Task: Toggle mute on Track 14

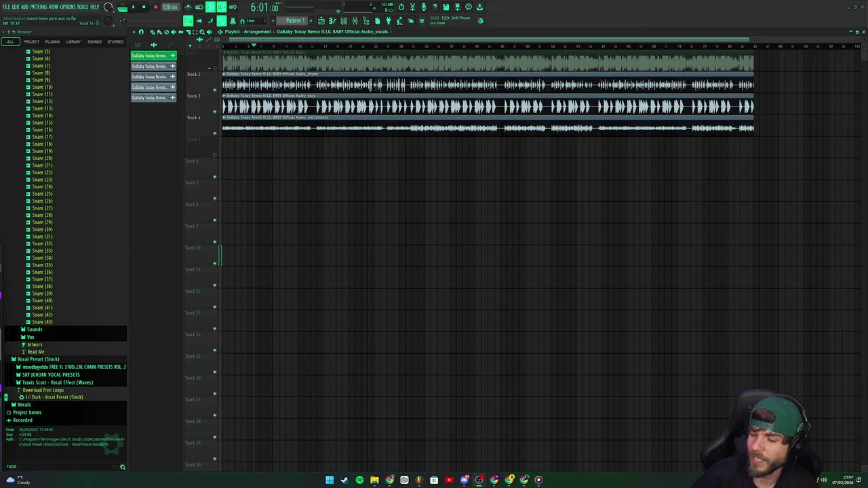Action: coord(215,350)
